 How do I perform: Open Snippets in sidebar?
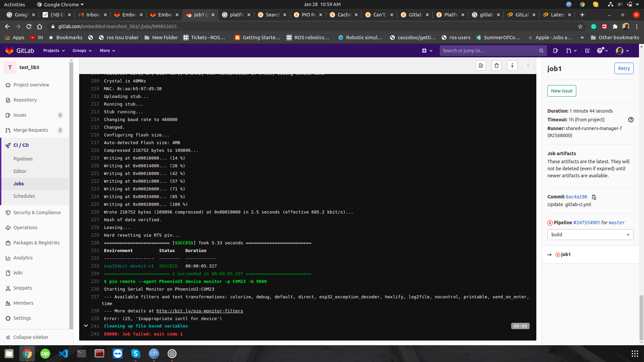click(22, 288)
